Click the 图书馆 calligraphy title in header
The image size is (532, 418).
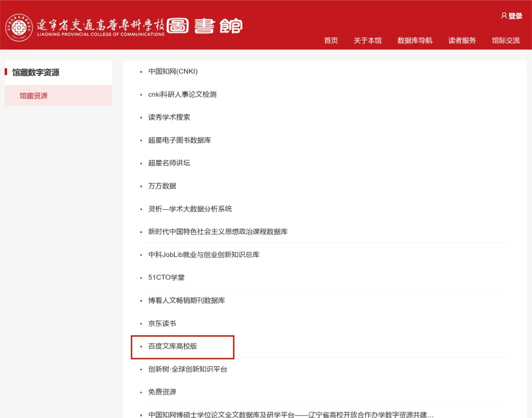click(x=205, y=26)
